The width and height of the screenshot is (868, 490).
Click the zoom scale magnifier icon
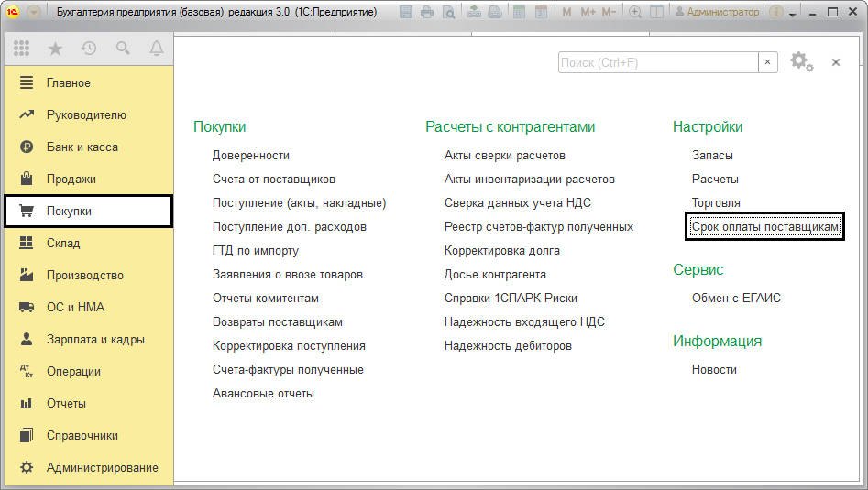point(634,13)
